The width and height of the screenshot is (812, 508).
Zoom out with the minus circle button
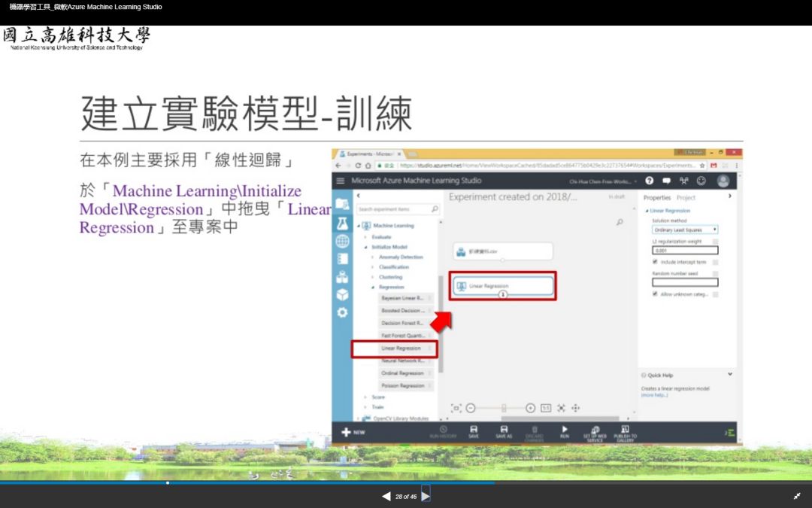click(x=470, y=408)
